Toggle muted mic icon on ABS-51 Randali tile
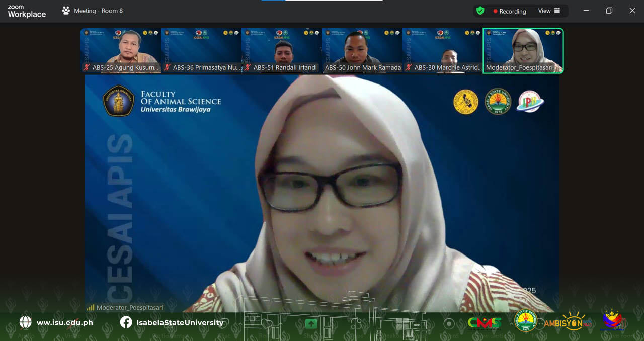644x341 pixels. point(248,67)
